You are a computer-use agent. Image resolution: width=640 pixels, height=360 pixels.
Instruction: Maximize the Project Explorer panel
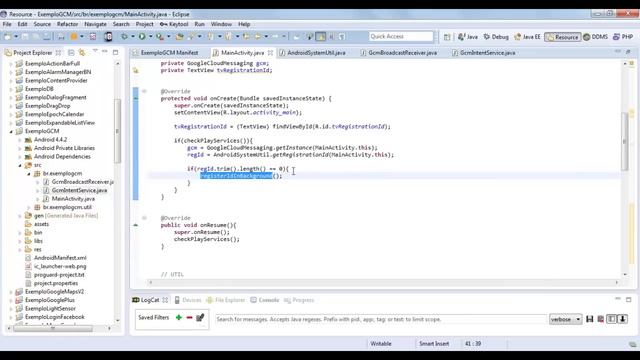[116, 52]
